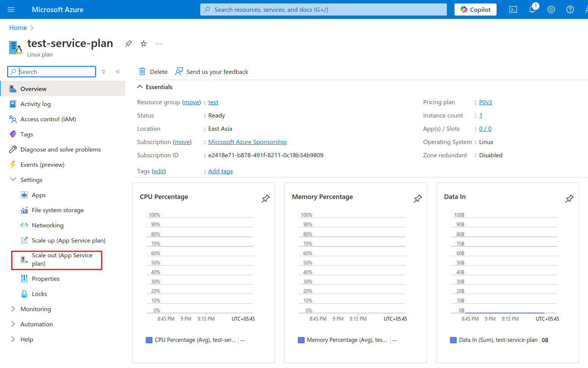This screenshot has width=588, height=368.
Task: Click the Memory Percentage chart title
Action: tap(322, 197)
